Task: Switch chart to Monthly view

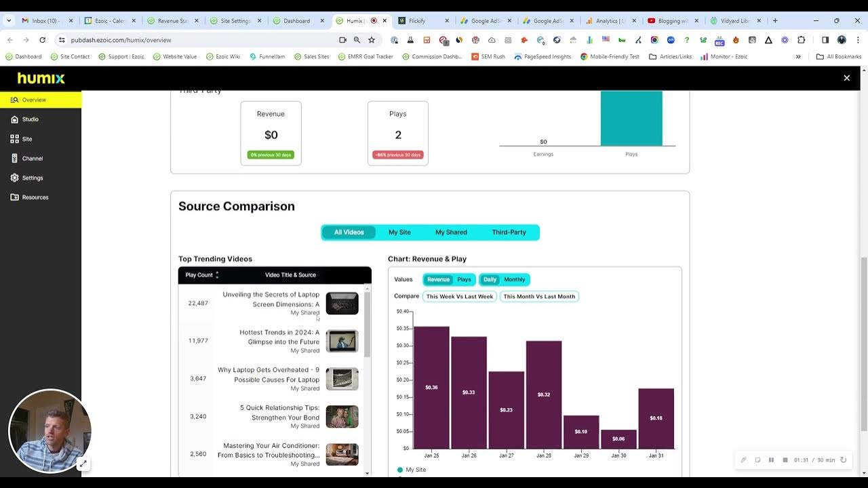Action: coord(514,279)
